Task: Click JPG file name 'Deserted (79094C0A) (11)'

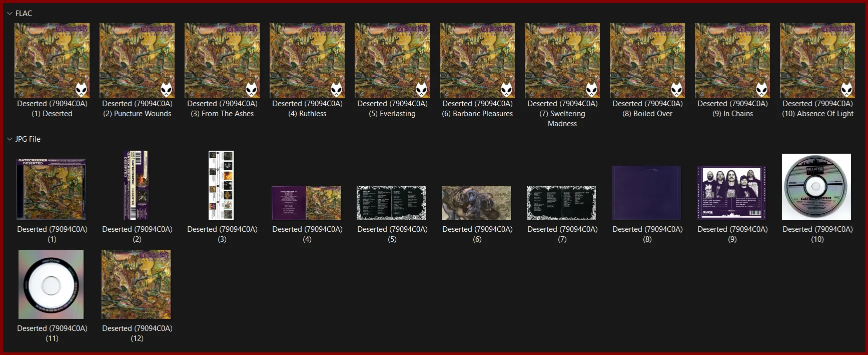Action: (52, 333)
